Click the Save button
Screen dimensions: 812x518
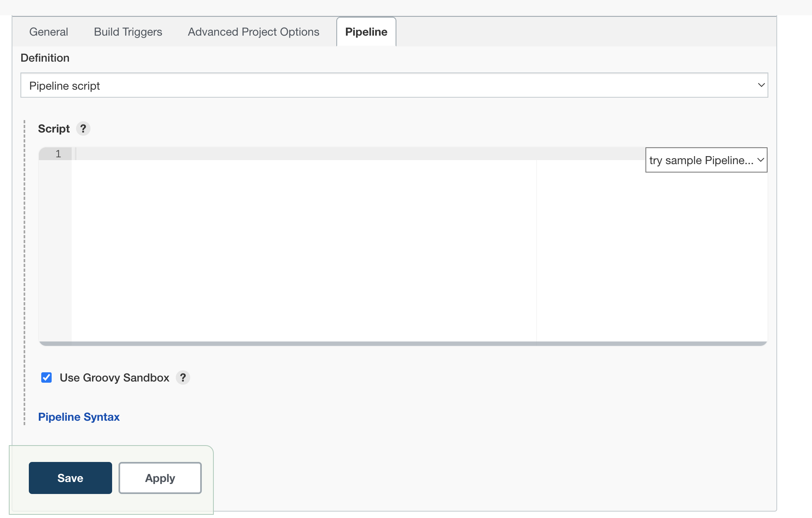70,478
